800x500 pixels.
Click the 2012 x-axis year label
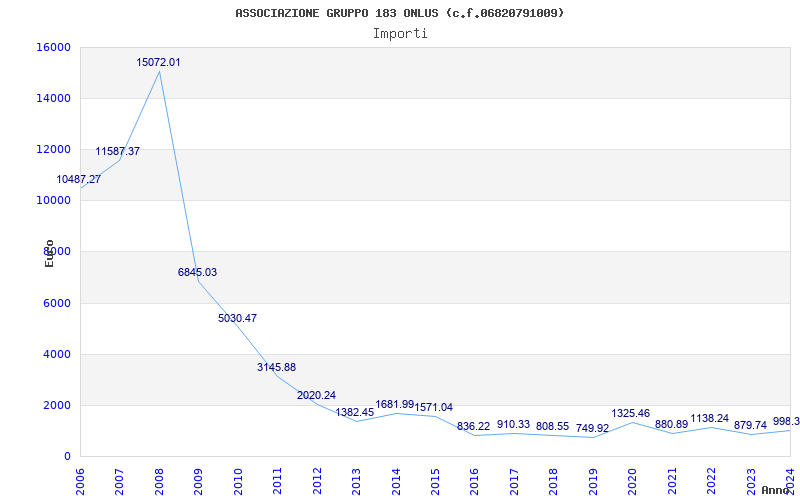tap(317, 481)
